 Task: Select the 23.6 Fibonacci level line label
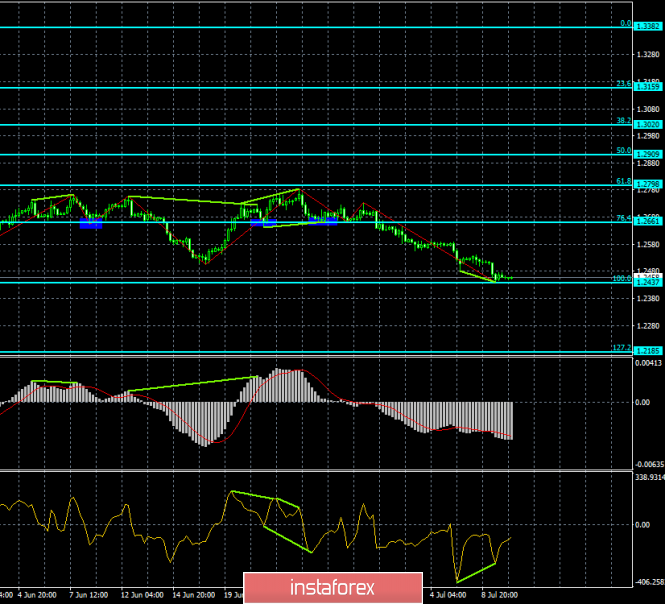(621, 84)
